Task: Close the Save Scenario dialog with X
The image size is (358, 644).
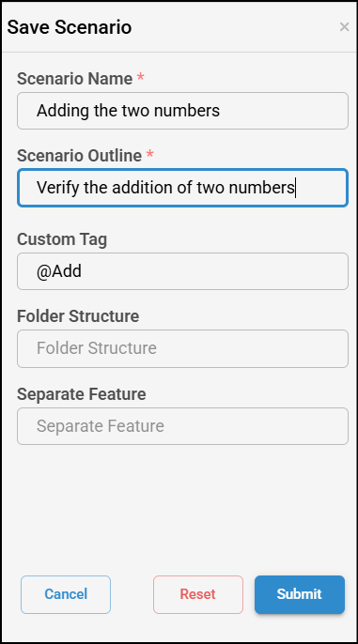Action: click(344, 27)
